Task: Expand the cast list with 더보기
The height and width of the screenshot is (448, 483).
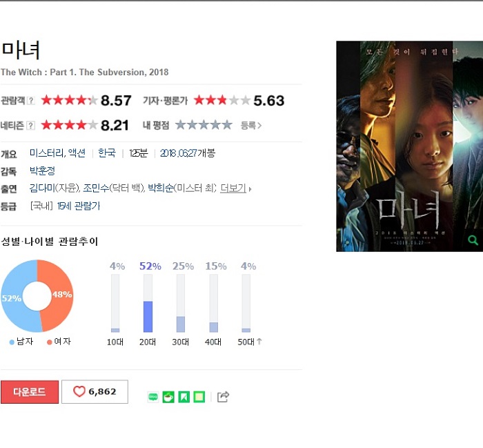Action: click(233, 188)
